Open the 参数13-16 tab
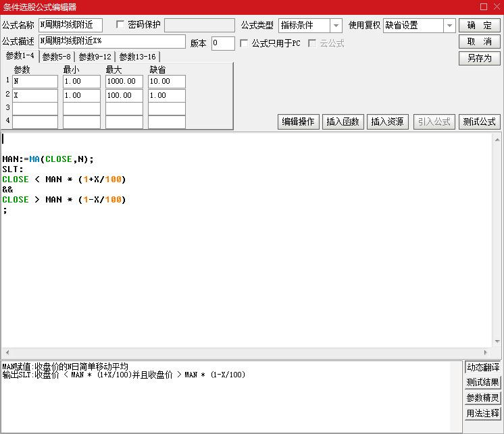This screenshot has width=504, height=434. [137, 57]
